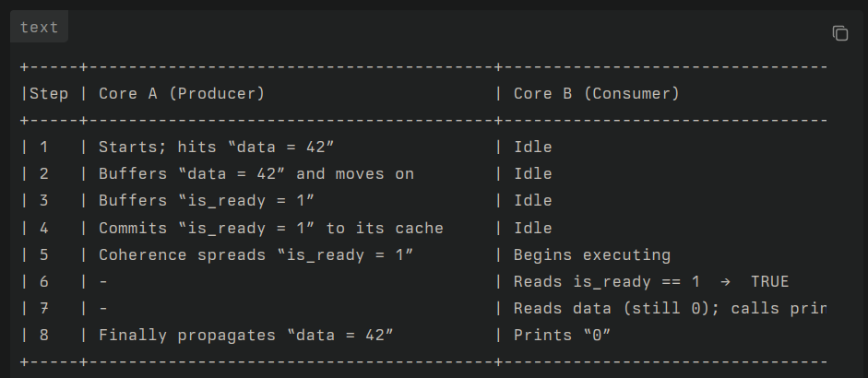Click "Buffers data = 42 and moves on" text

256,173
